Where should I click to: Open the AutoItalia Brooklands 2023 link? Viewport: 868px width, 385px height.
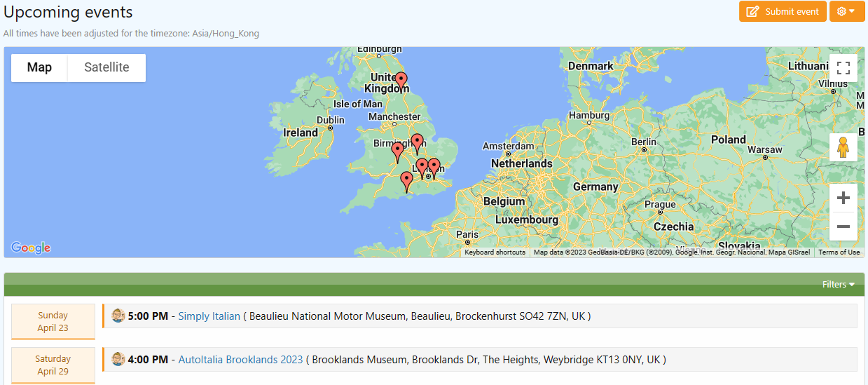pyautogui.click(x=240, y=360)
